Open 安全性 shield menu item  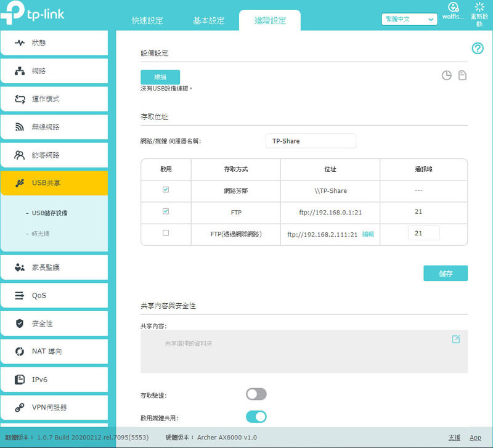[54, 323]
